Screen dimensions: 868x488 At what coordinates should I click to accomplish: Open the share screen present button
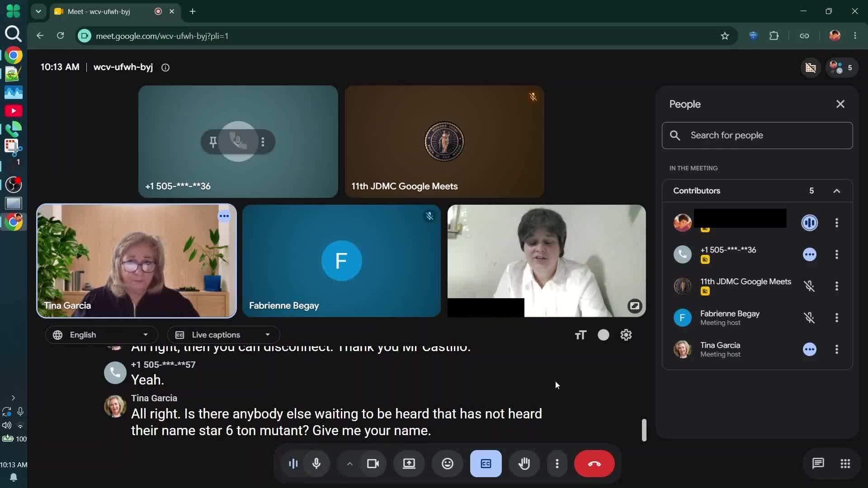pyautogui.click(x=409, y=464)
